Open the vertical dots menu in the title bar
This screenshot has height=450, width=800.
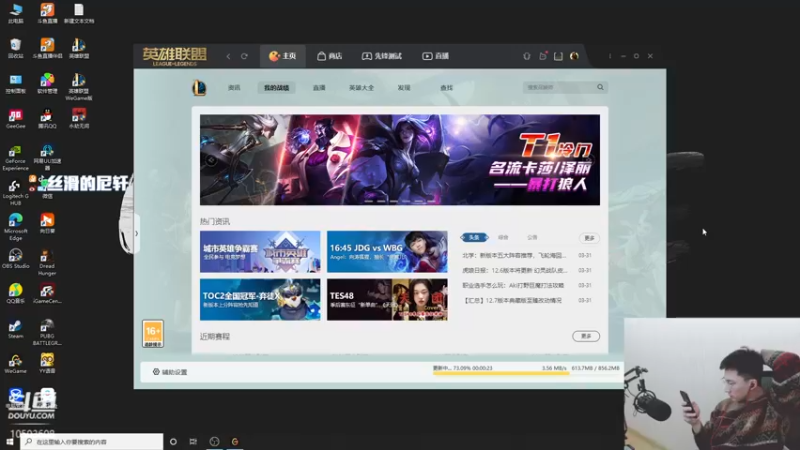pos(610,56)
